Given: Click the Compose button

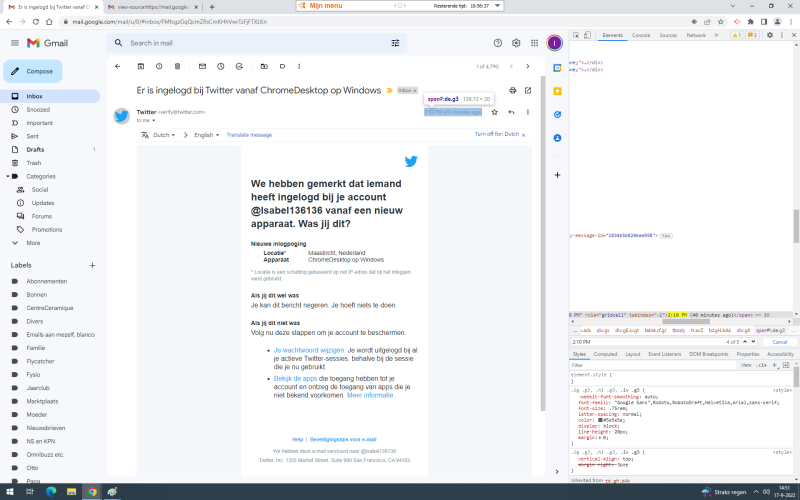Looking at the screenshot, I should [x=32, y=71].
